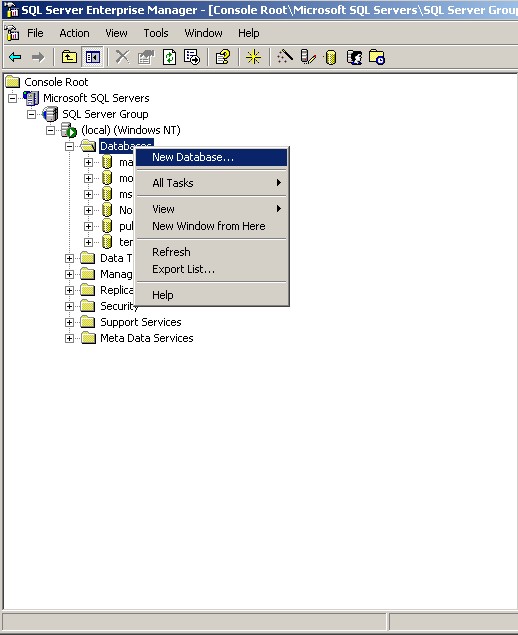Image resolution: width=518 pixels, height=635 pixels.
Task: Select the SQL Server Group label
Action: (105, 114)
